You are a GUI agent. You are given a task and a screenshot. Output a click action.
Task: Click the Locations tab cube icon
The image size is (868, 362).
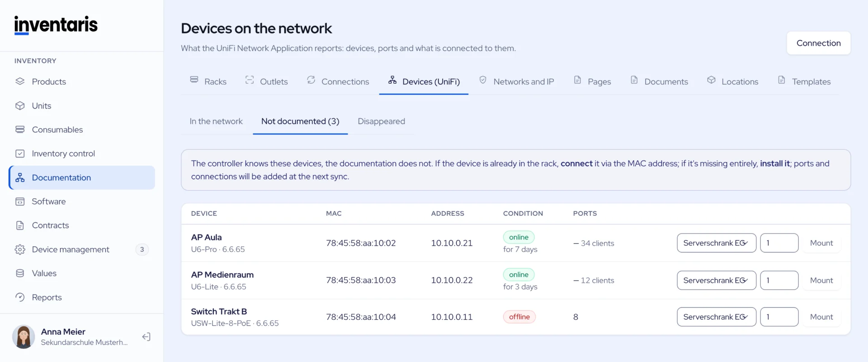point(711,80)
